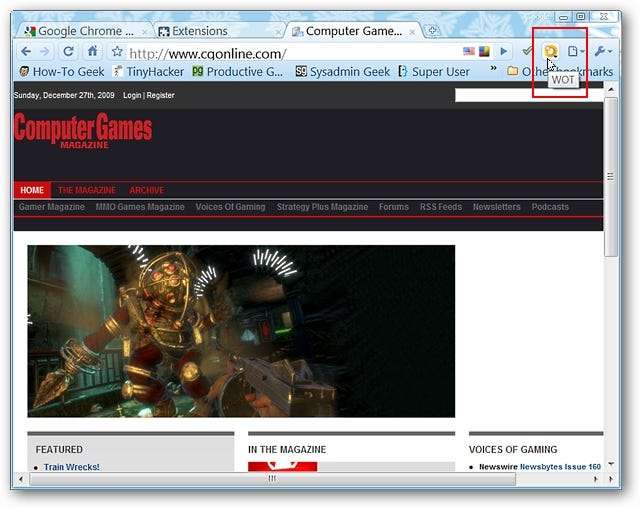Go to the browser Home page
The width and height of the screenshot is (640, 508).
pyautogui.click(x=92, y=51)
